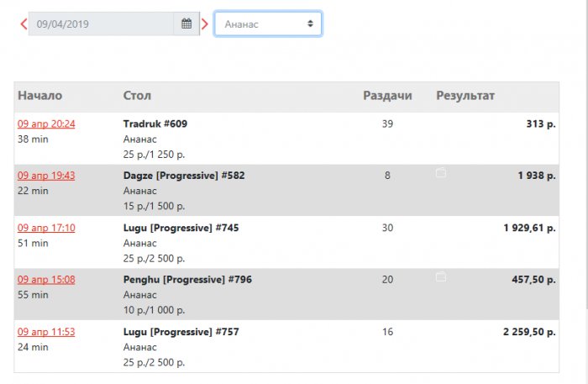The image size is (588, 384).
Task: Open the 09 апр 20:24 session link
Action: 46,124
